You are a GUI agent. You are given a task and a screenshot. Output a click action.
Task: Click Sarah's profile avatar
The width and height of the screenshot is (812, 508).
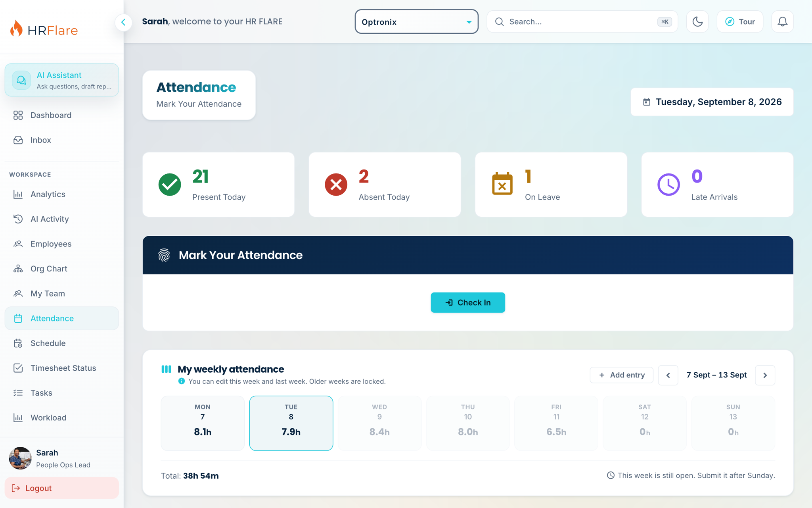pos(20,458)
